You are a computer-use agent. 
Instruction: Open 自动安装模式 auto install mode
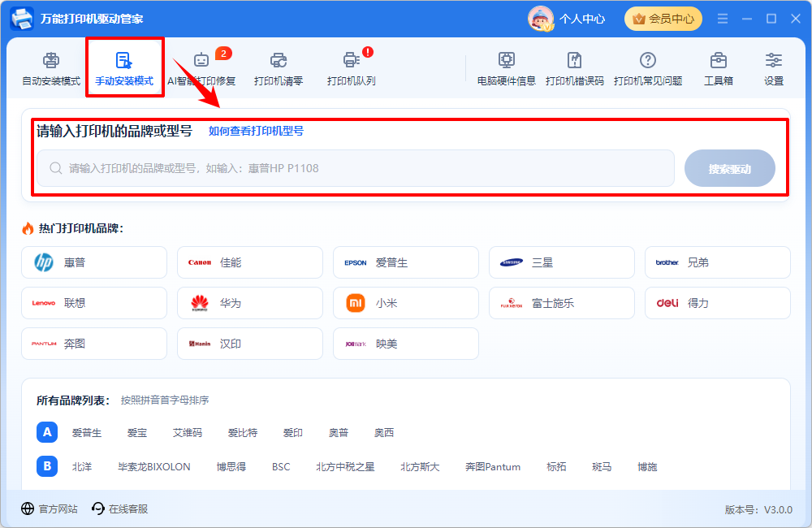click(50, 69)
